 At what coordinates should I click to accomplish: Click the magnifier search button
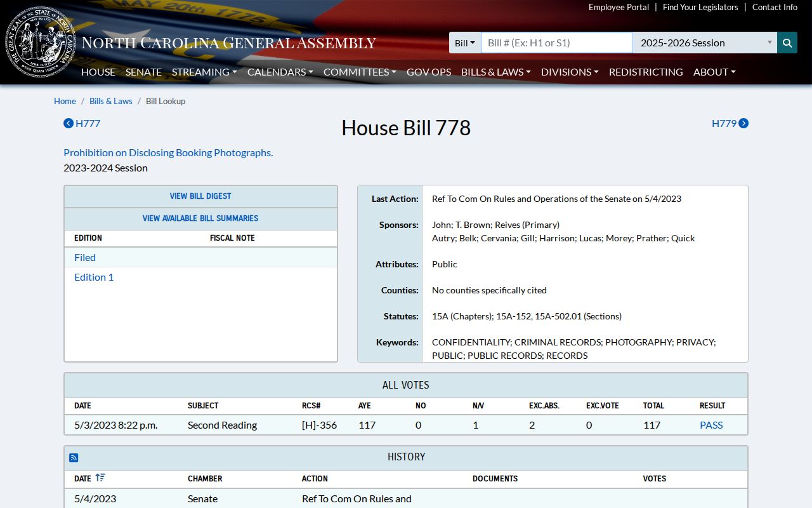point(787,43)
